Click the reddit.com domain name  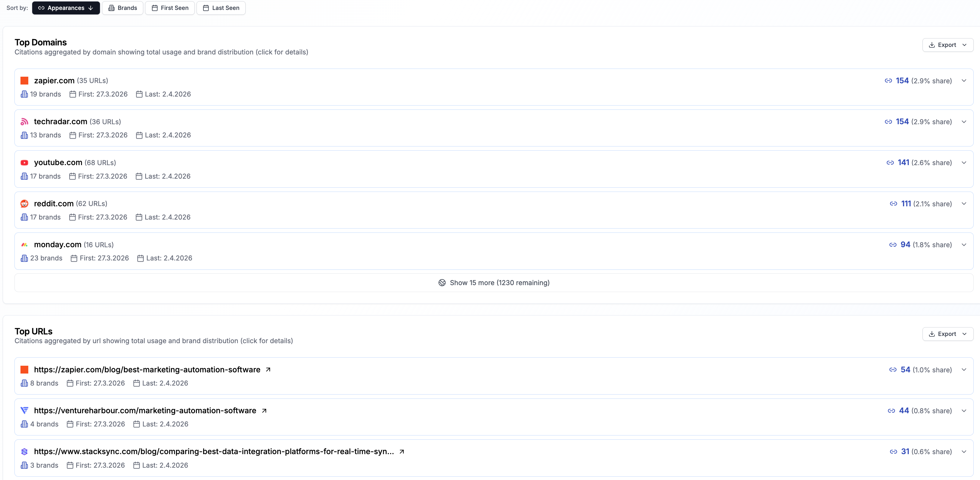click(x=54, y=204)
